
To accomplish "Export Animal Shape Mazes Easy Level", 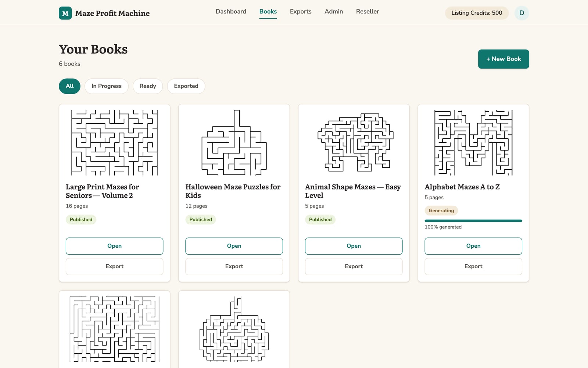I will 354,266.
